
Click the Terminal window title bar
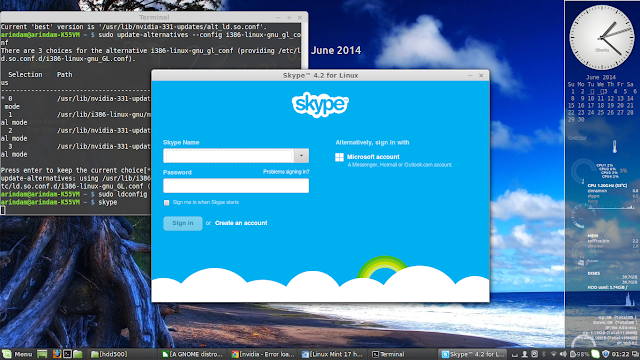point(154,17)
